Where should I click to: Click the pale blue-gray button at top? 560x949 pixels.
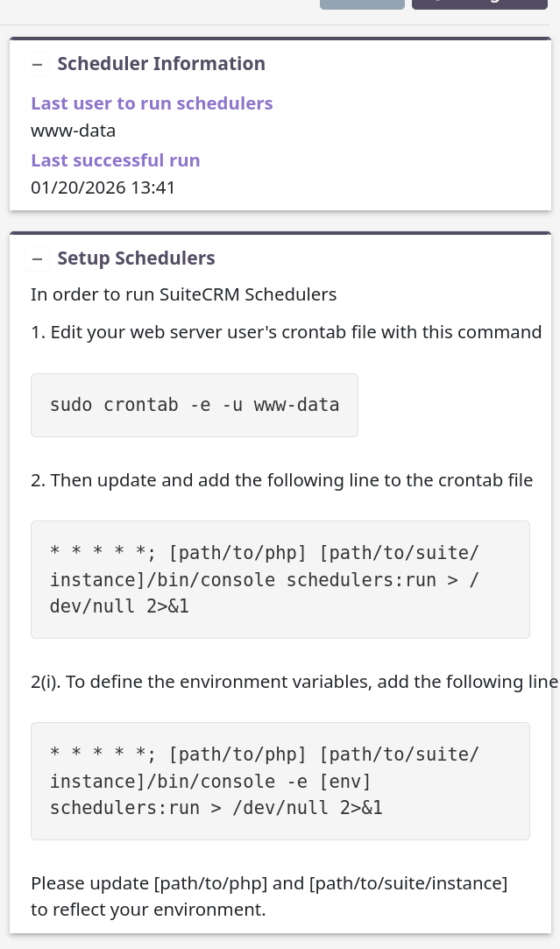(362, 4)
